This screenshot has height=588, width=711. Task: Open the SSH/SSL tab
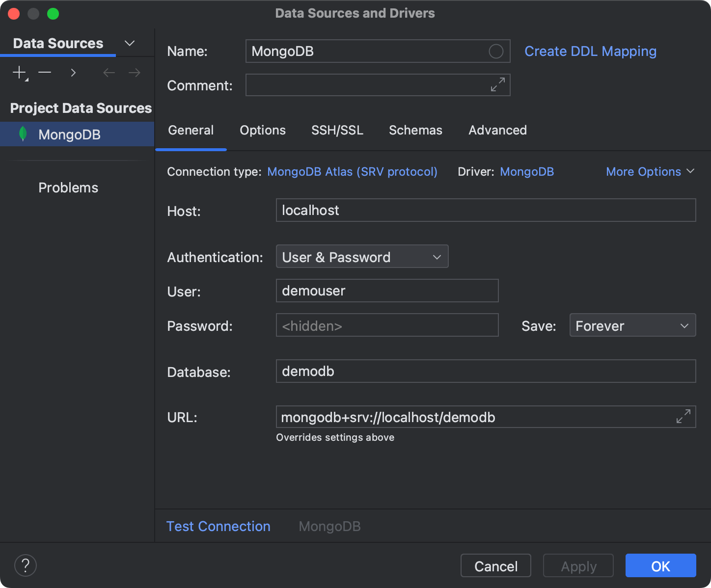point(337,130)
